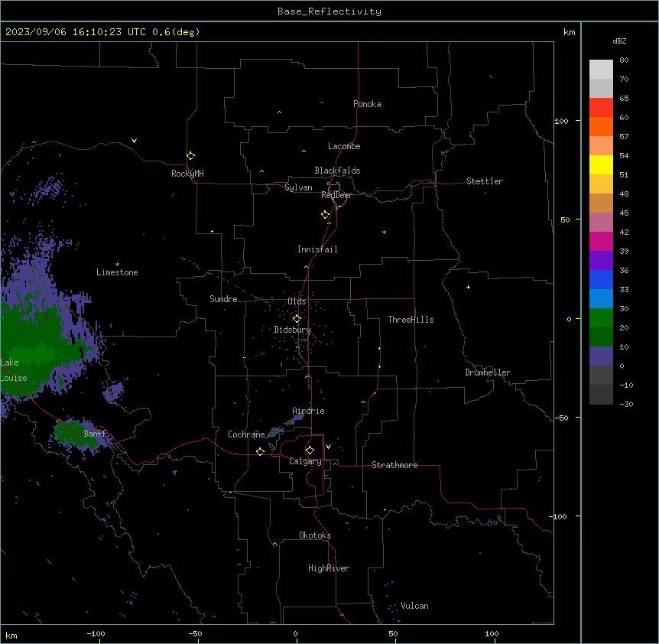Click the yellow marker above Calgary label

[x=310, y=450]
